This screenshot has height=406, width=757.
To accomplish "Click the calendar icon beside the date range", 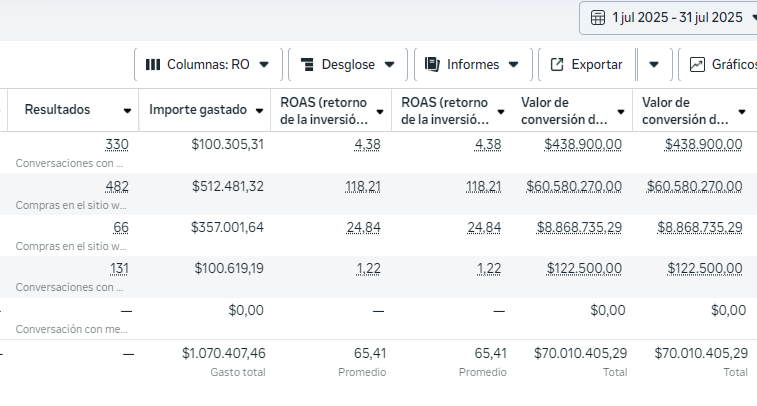I will [598, 17].
